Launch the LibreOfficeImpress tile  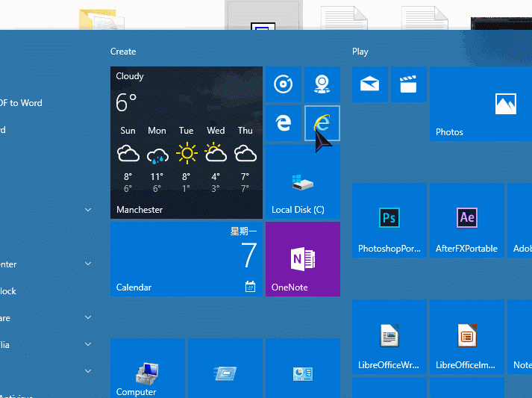click(x=467, y=337)
